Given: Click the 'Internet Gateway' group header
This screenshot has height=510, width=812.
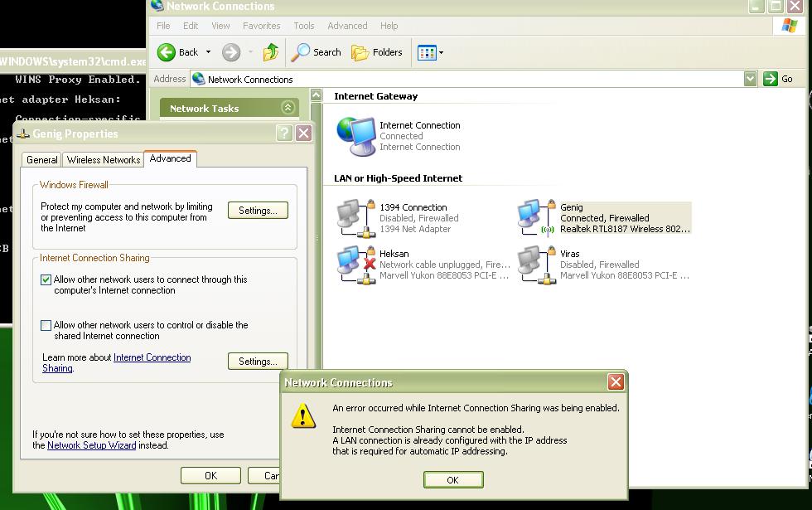Looking at the screenshot, I should pyautogui.click(x=376, y=96).
